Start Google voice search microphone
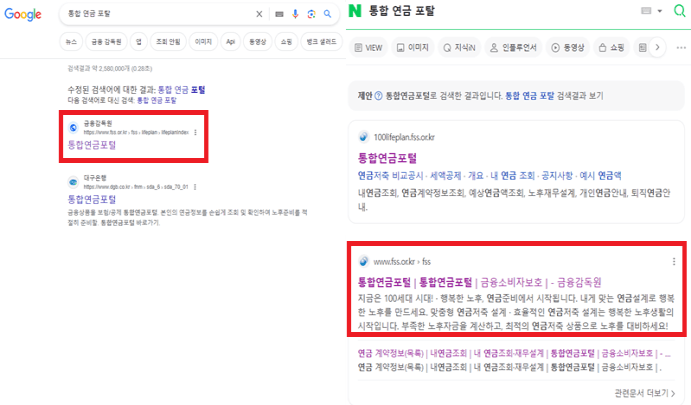691x405 pixels. [x=295, y=14]
